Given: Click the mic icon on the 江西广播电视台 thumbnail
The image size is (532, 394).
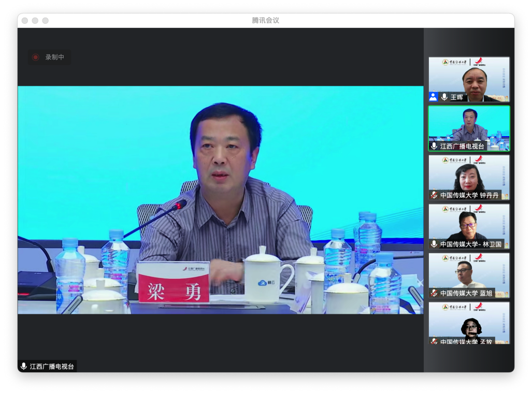Looking at the screenshot, I should (434, 146).
